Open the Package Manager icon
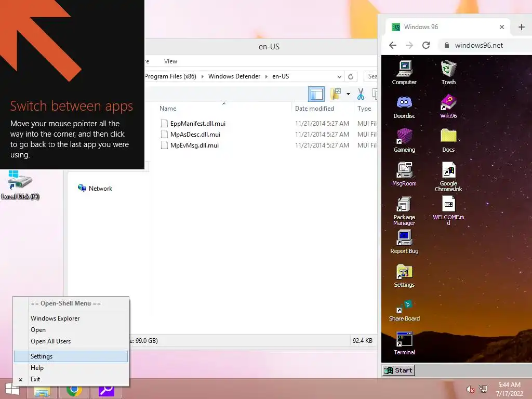The image size is (532, 399). [x=404, y=210]
